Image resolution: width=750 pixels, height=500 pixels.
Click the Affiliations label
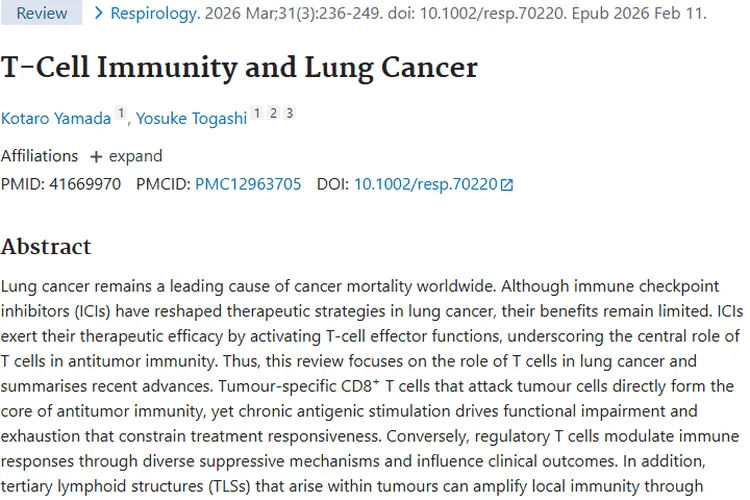pyautogui.click(x=39, y=156)
